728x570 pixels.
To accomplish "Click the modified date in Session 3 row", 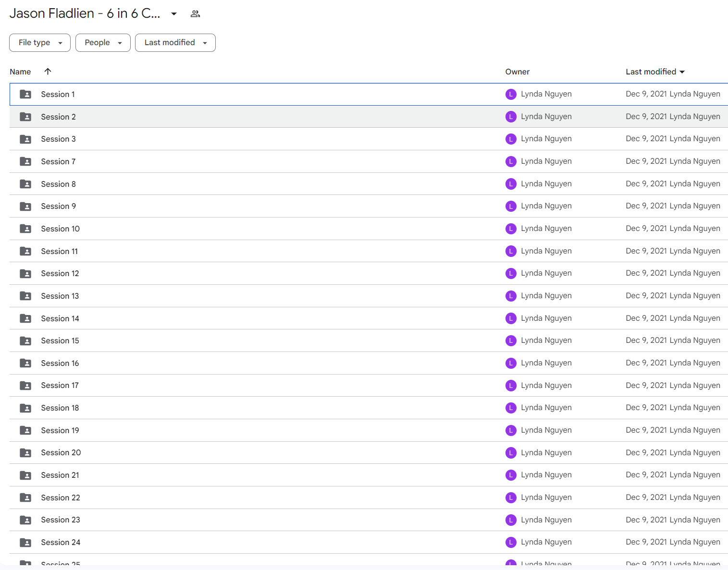I will 646,138.
